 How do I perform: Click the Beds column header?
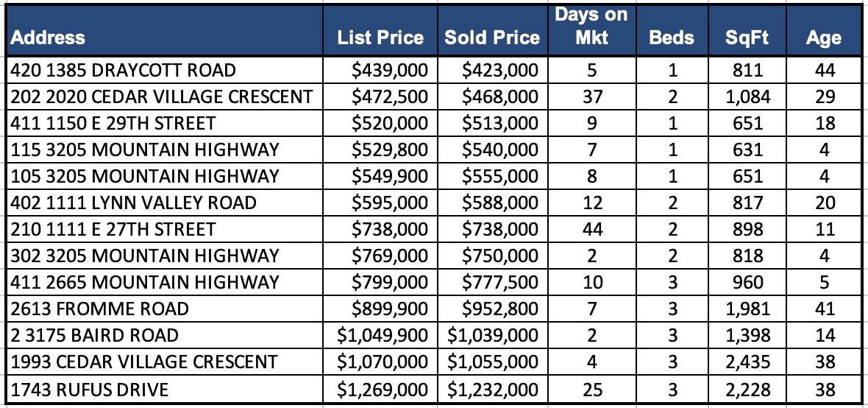[x=672, y=38]
